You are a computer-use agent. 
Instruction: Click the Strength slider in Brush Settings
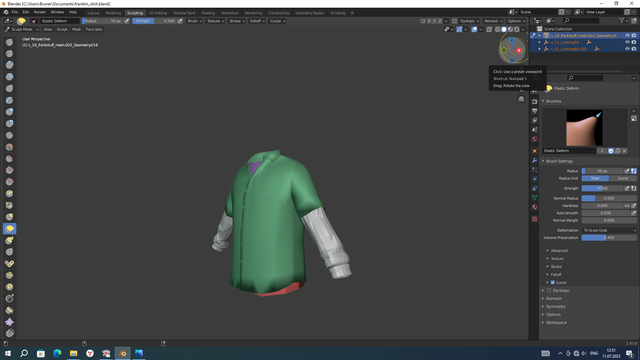[603, 189]
